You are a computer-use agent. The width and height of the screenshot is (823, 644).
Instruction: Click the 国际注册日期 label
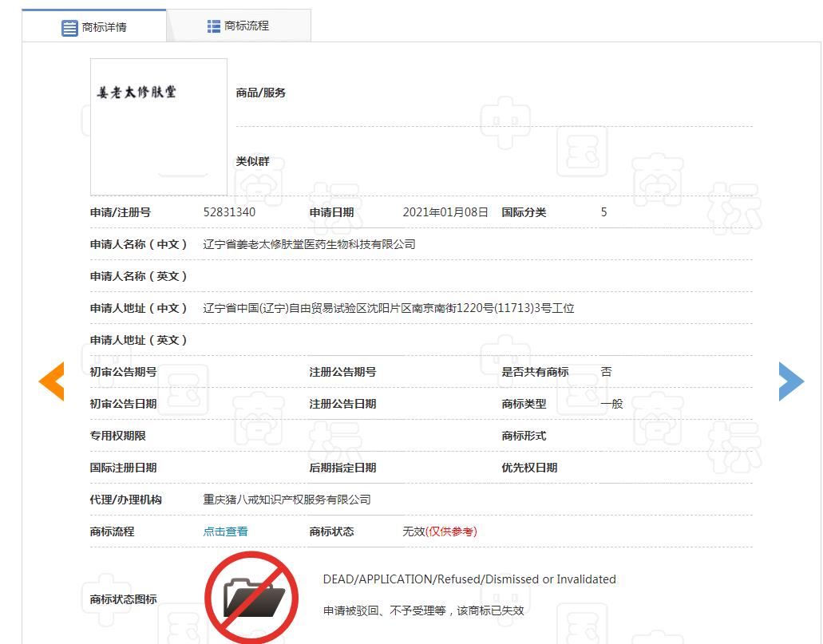click(x=124, y=468)
